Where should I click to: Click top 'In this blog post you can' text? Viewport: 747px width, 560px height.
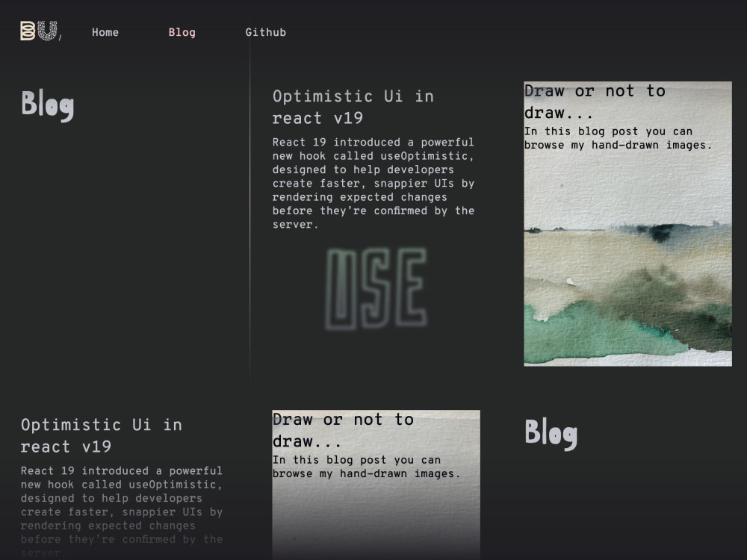(618, 138)
